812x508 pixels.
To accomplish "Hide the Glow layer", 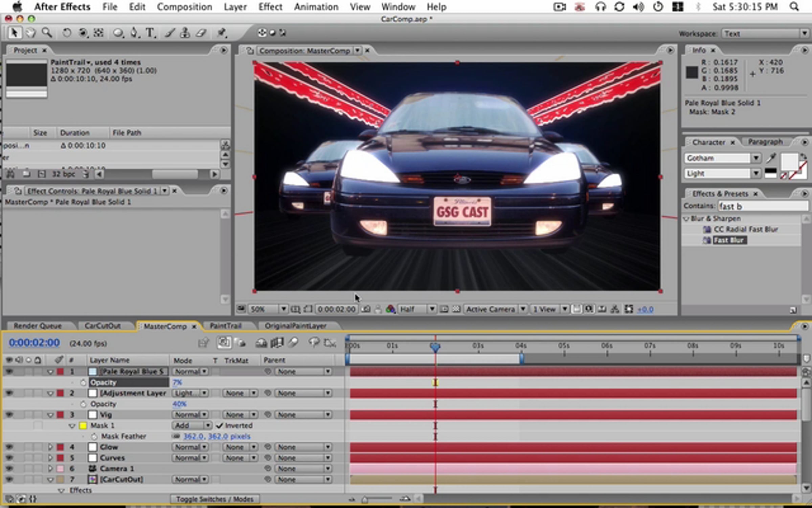I will tap(9, 447).
